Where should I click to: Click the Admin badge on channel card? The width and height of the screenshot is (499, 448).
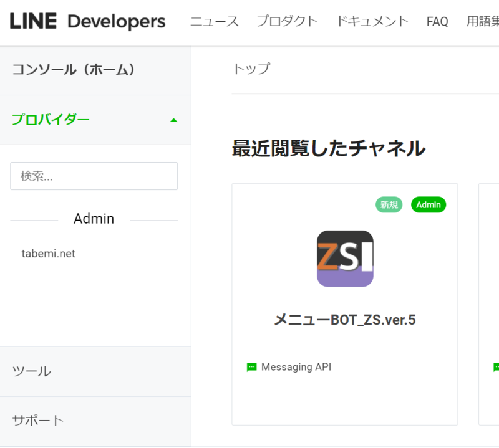point(429,204)
